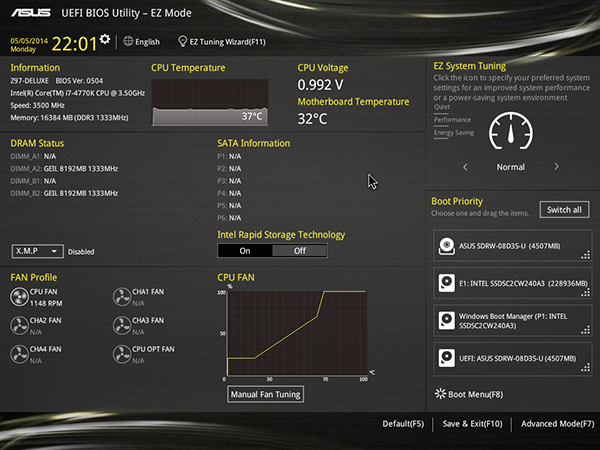Screen dimensions: 600x450
Task: Click the EZ Tuning Wizard lightbulb icon
Action: pyautogui.click(x=183, y=41)
